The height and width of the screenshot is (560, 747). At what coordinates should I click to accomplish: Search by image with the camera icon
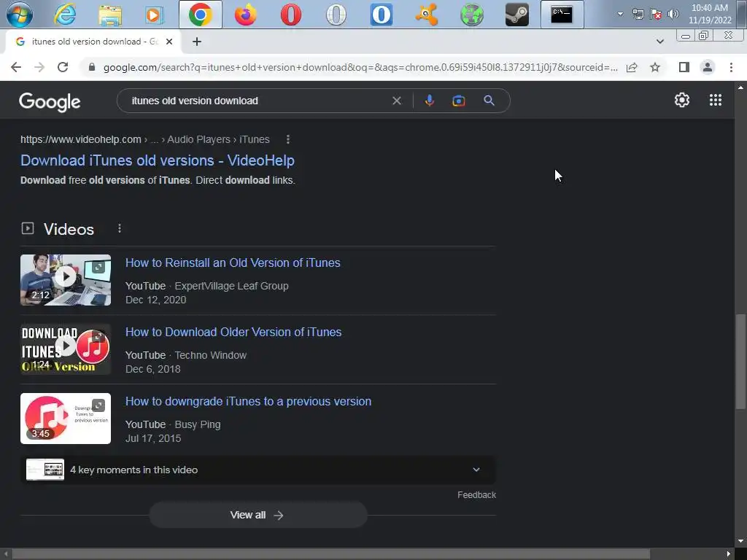459,101
